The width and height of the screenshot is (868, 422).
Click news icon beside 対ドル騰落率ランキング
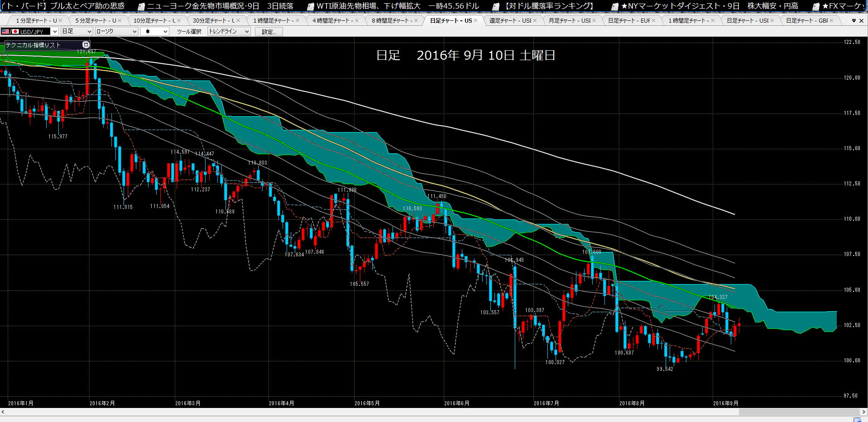pos(496,7)
